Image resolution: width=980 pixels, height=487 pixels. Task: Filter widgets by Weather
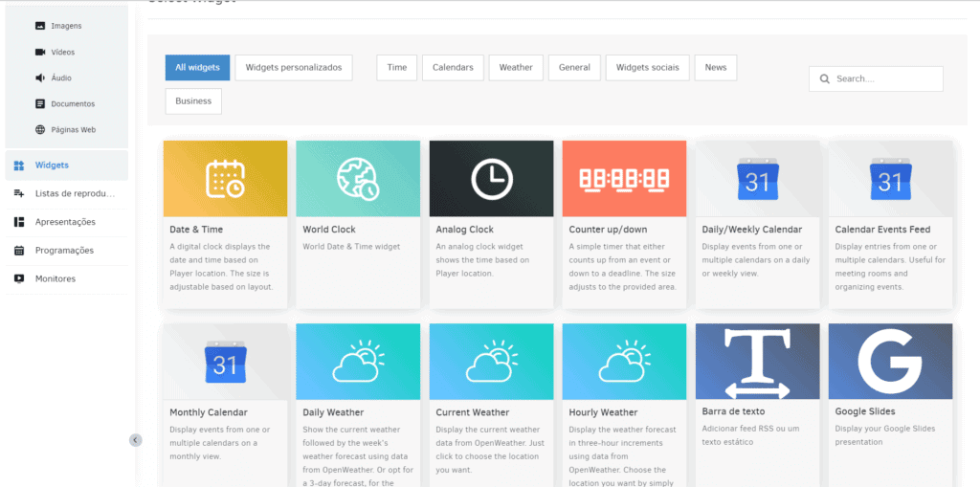[516, 68]
